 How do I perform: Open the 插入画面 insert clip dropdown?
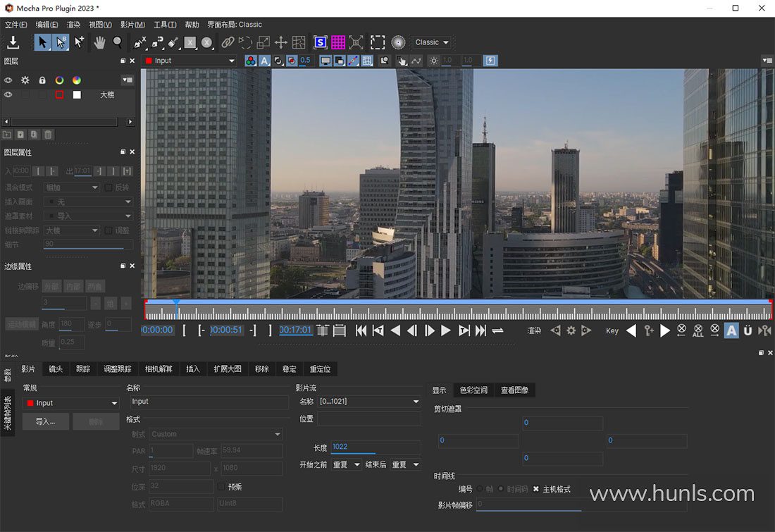click(x=88, y=202)
